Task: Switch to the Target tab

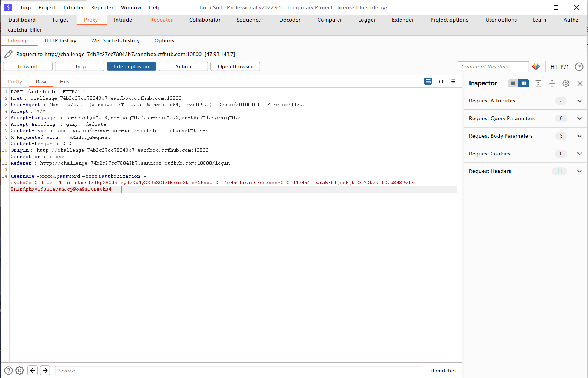Action: (x=60, y=20)
